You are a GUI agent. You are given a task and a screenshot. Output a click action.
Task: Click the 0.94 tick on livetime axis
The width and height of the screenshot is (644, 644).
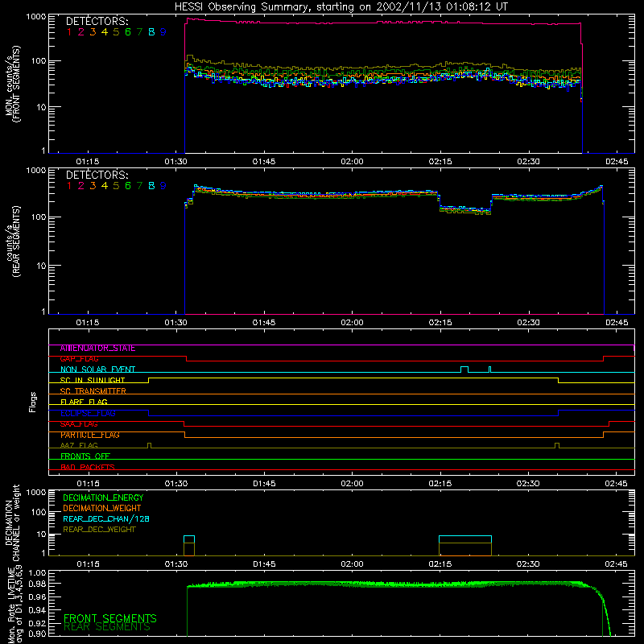click(x=37, y=610)
